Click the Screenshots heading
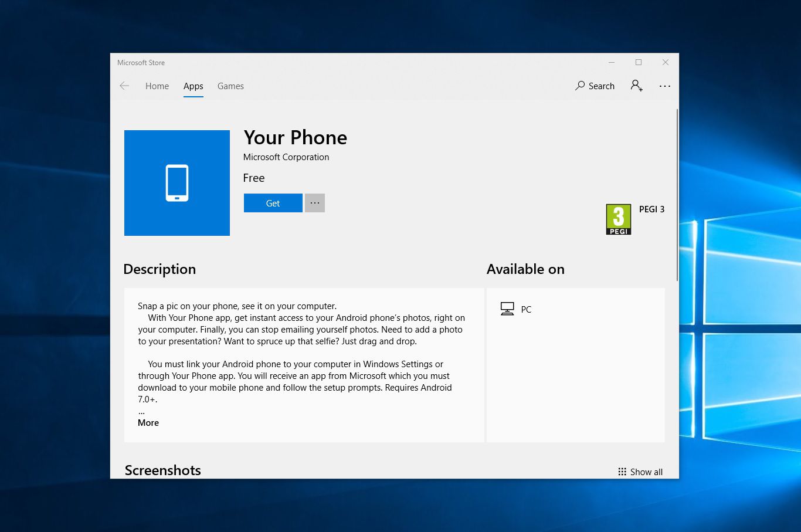 (163, 470)
